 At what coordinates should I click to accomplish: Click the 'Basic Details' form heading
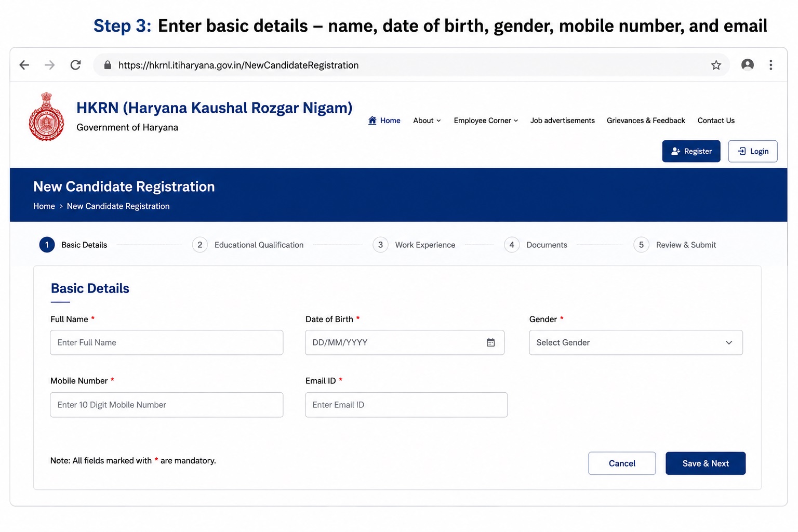pos(90,288)
